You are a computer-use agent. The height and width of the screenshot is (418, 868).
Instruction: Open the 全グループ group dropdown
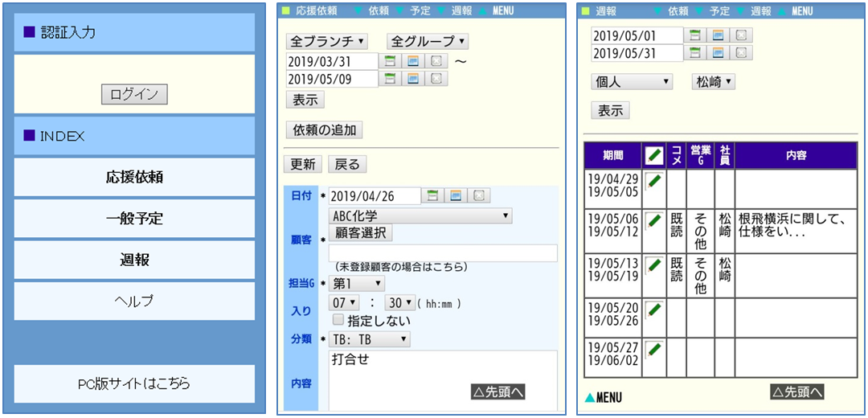428,41
